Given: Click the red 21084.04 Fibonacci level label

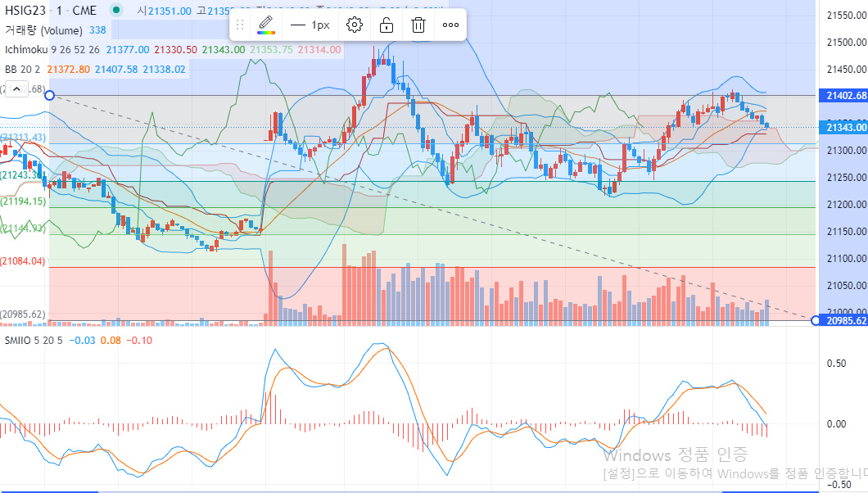Looking at the screenshot, I should 23,261.
